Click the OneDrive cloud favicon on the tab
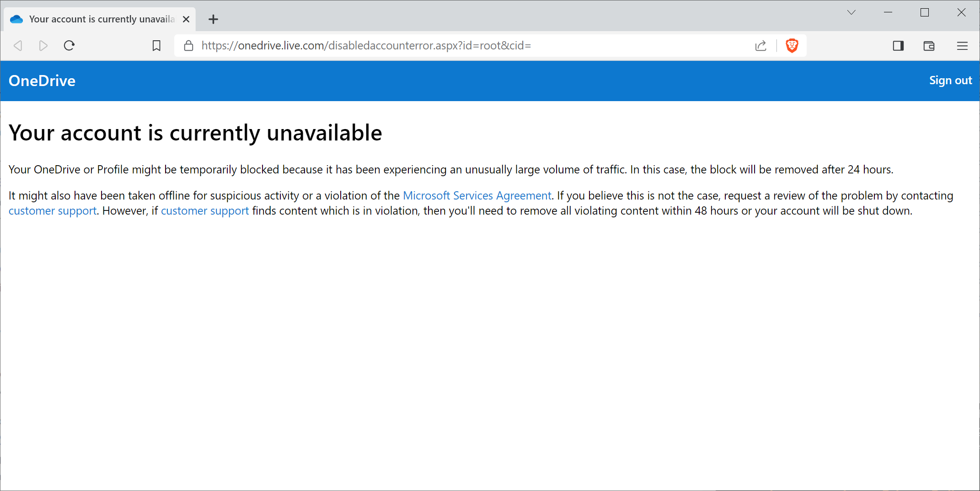 click(16, 19)
